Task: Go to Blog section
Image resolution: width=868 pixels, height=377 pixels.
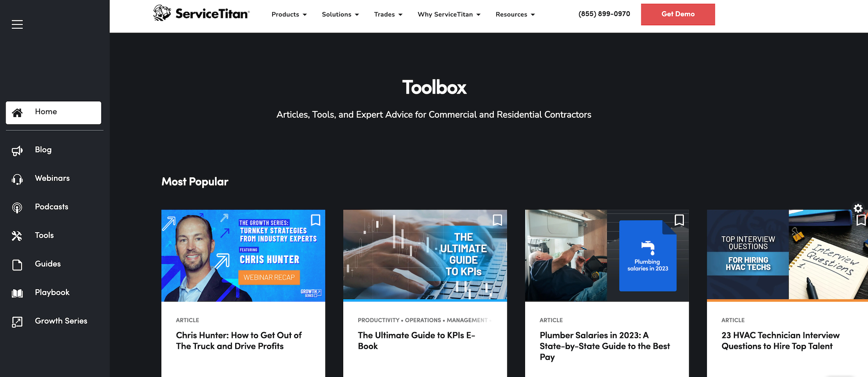Action: tap(43, 150)
